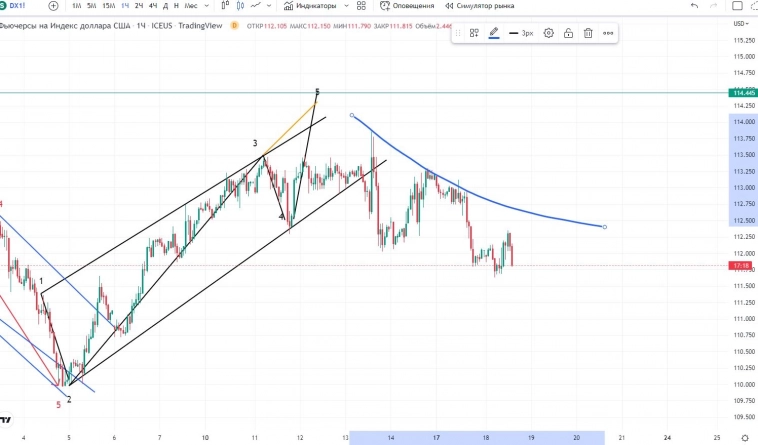
Task: Click the blue curve end anchor point
Action: click(604, 227)
